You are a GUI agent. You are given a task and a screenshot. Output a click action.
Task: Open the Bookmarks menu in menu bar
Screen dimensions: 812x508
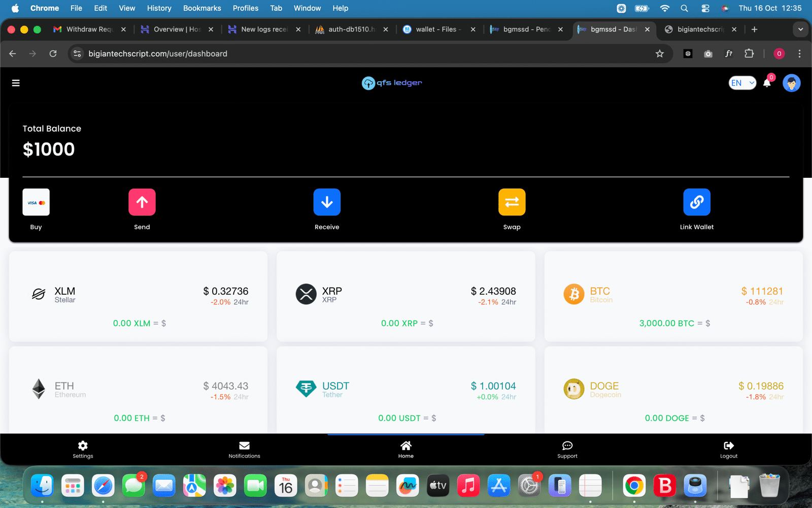(x=202, y=8)
